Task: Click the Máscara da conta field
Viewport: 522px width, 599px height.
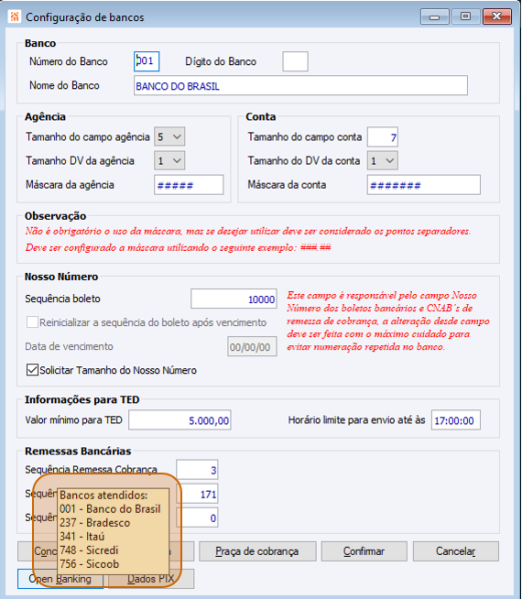Action: [x=424, y=185]
